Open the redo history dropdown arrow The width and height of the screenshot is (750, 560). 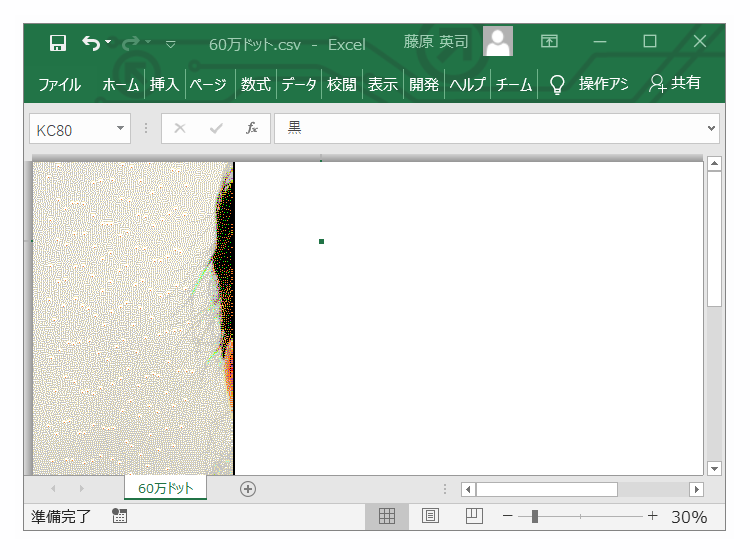(x=148, y=42)
